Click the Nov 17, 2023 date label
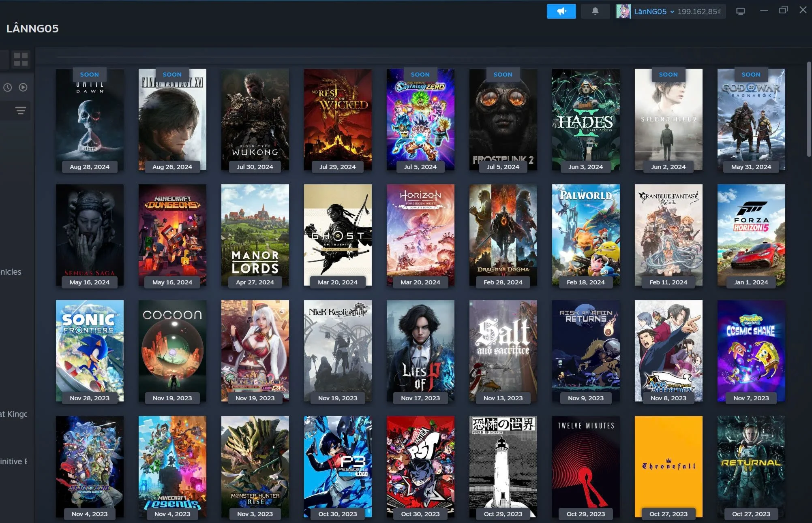 click(x=420, y=398)
